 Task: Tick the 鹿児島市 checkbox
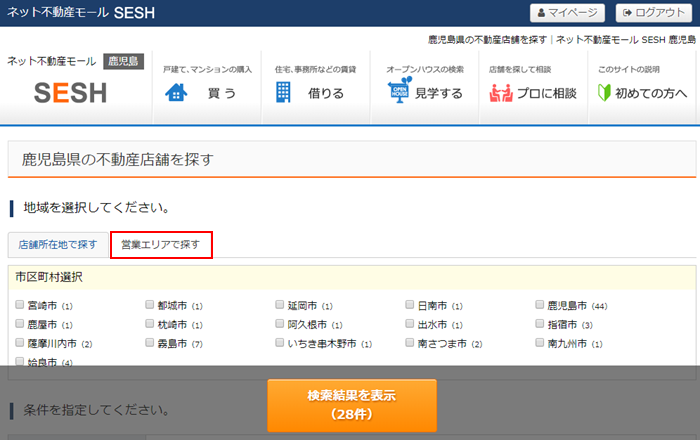(x=540, y=305)
